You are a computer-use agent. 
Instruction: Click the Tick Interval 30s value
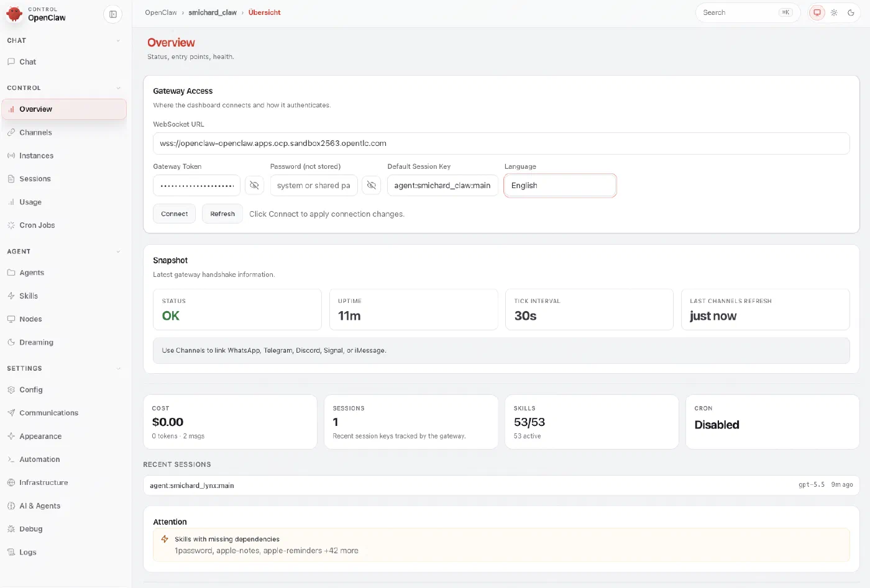pyautogui.click(x=526, y=316)
